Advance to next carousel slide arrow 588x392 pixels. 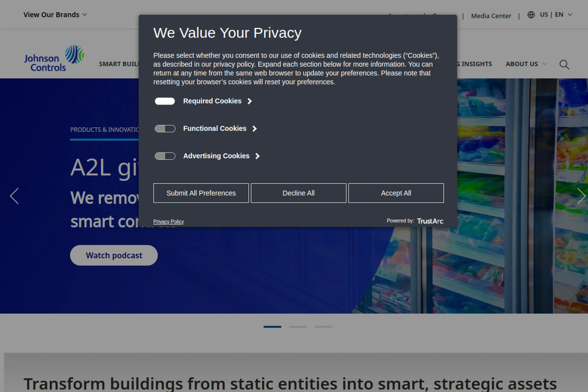pyautogui.click(x=581, y=196)
